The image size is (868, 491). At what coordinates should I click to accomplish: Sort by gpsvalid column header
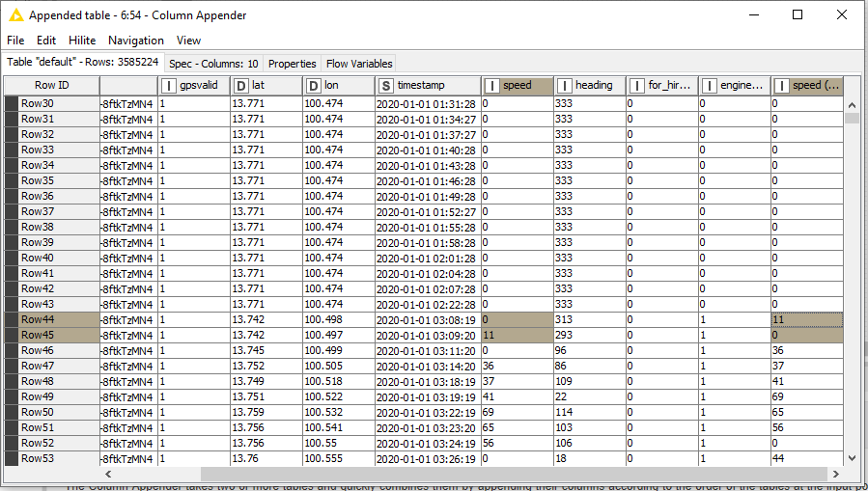pos(194,86)
